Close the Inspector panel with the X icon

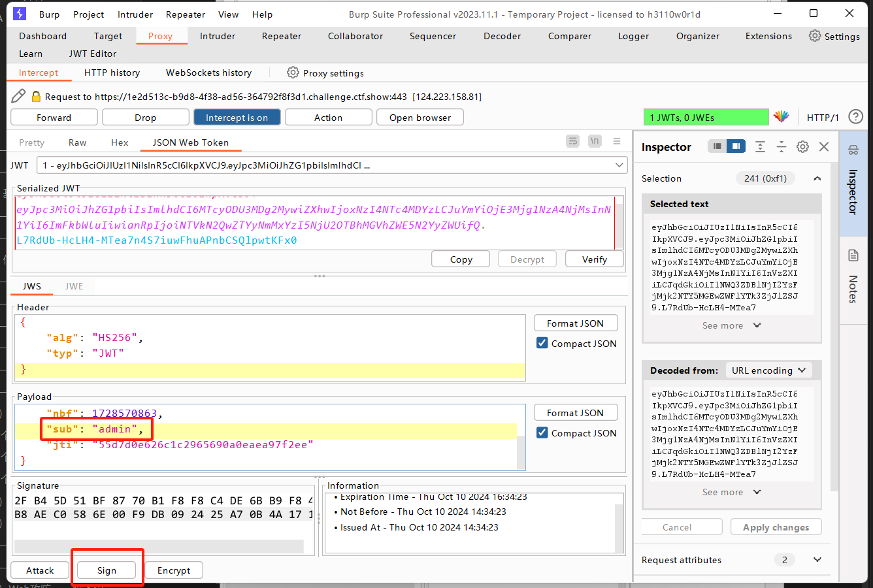[824, 147]
